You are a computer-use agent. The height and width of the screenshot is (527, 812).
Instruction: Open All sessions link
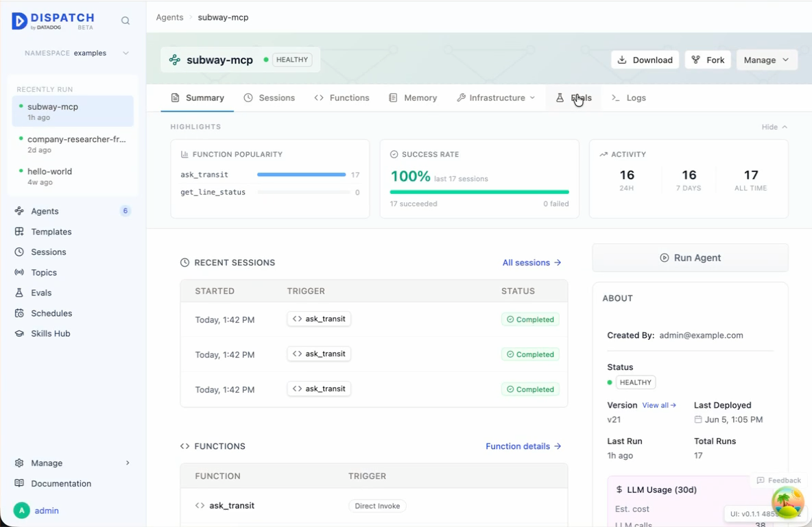tap(532, 262)
